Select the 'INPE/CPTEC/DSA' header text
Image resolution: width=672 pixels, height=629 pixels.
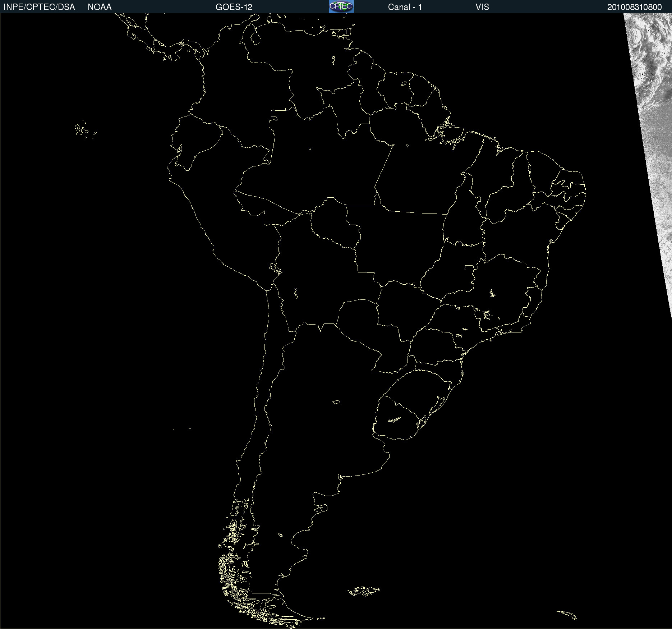pos(39,7)
